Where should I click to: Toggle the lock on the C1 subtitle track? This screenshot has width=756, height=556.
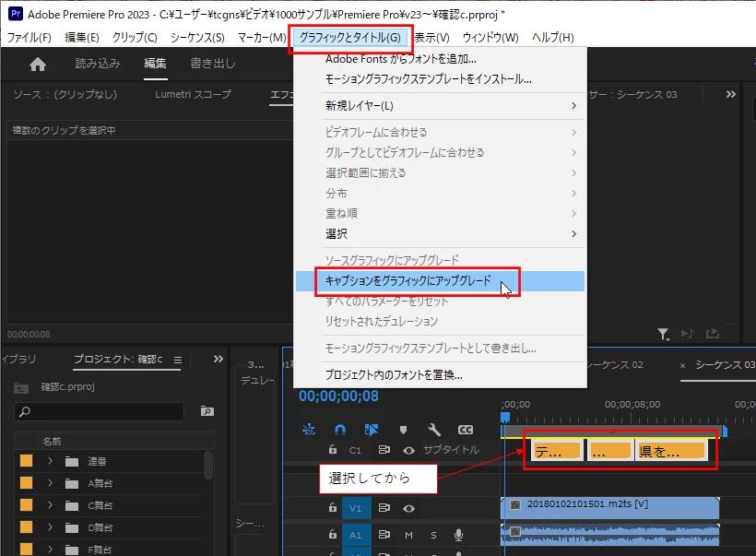[333, 450]
